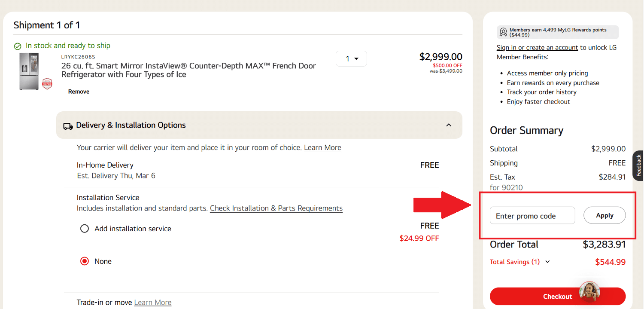This screenshot has height=309, width=644.
Task: Click the Apply promo code button
Action: pos(605,215)
